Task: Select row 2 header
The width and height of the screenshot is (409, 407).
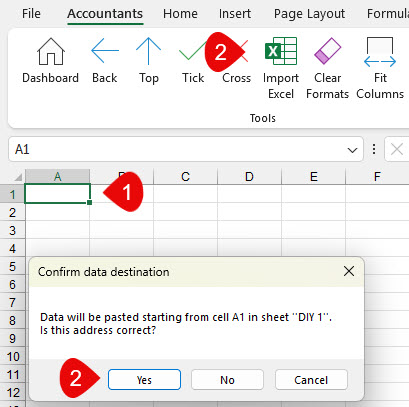Action: [12, 212]
